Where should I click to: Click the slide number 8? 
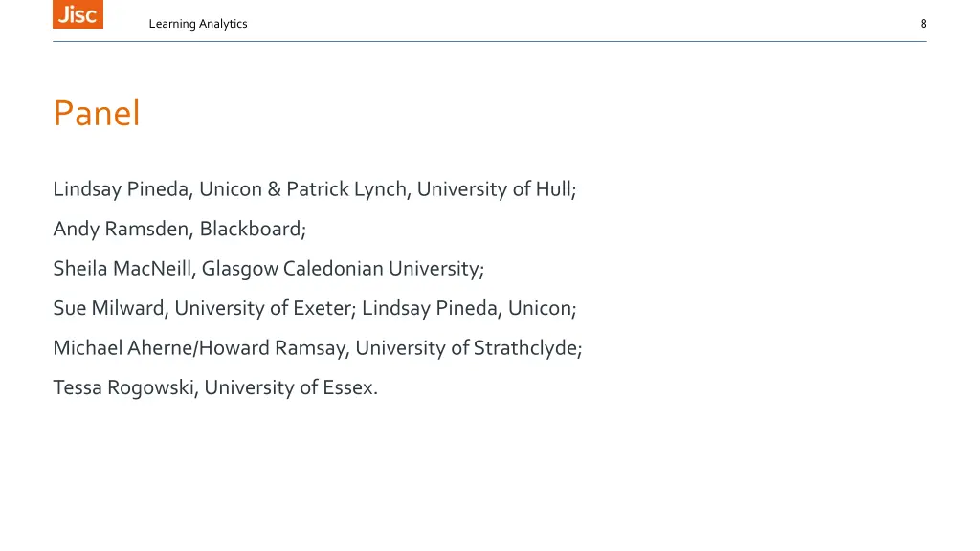pyautogui.click(x=924, y=24)
